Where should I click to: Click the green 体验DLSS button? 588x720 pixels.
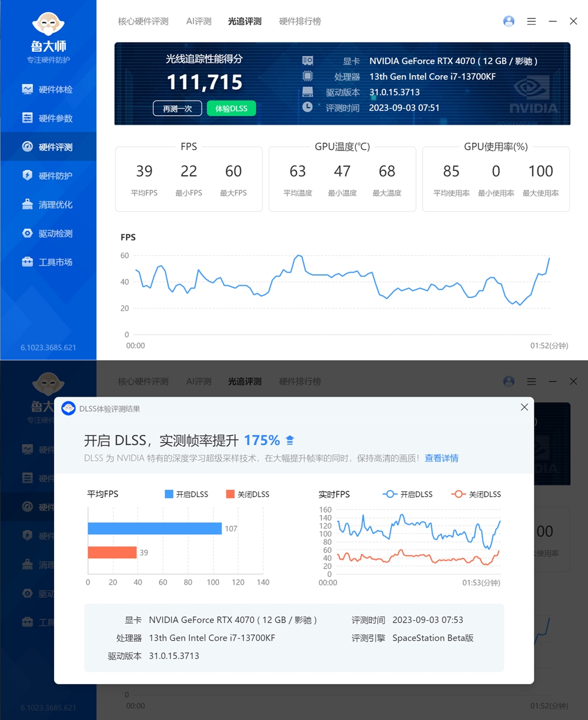tap(231, 109)
